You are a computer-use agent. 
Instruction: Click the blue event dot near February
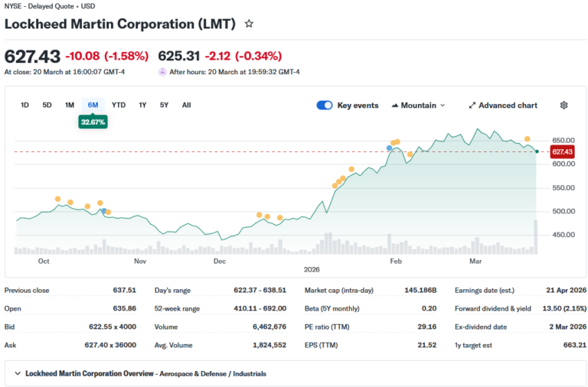click(x=390, y=147)
